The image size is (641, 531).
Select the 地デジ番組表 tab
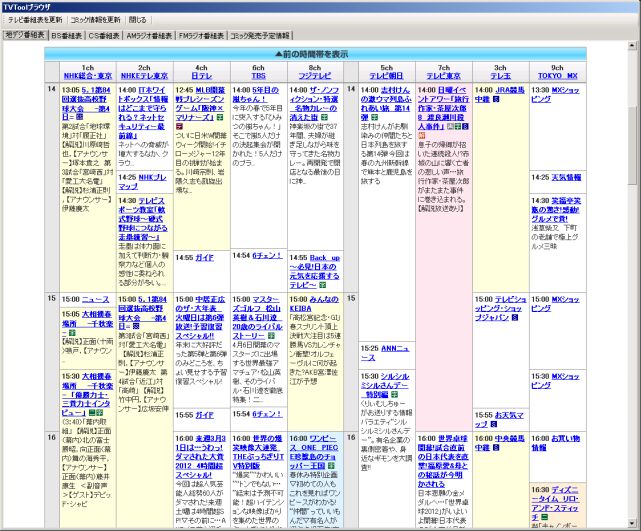click(x=25, y=35)
